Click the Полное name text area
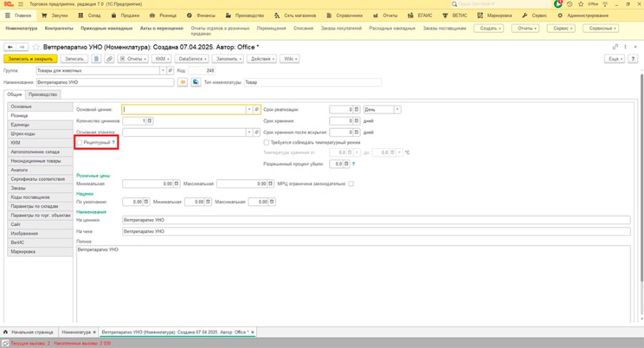 353,284
